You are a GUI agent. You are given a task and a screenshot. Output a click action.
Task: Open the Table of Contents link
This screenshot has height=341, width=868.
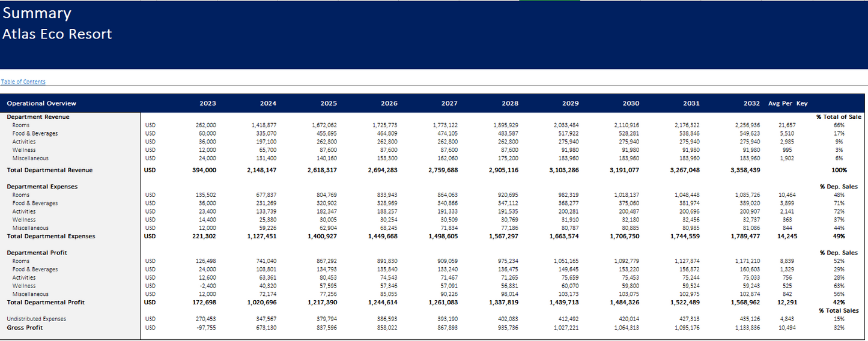pos(23,82)
